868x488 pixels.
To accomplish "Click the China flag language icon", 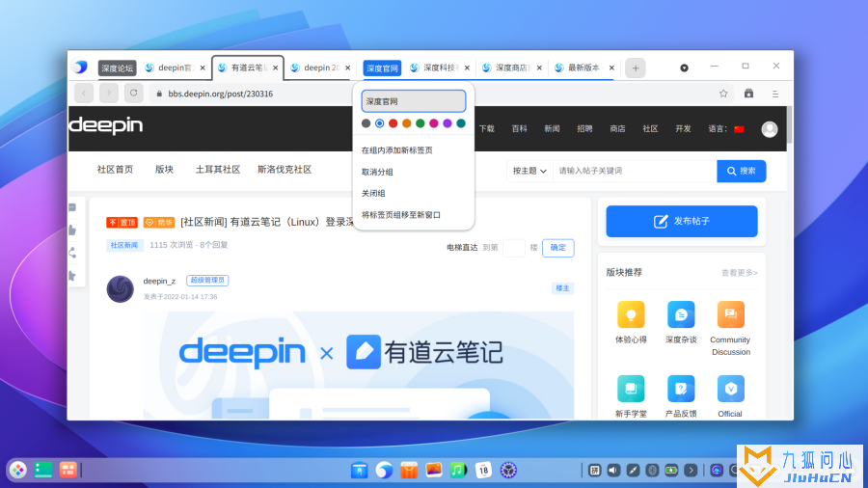I will click(x=739, y=129).
